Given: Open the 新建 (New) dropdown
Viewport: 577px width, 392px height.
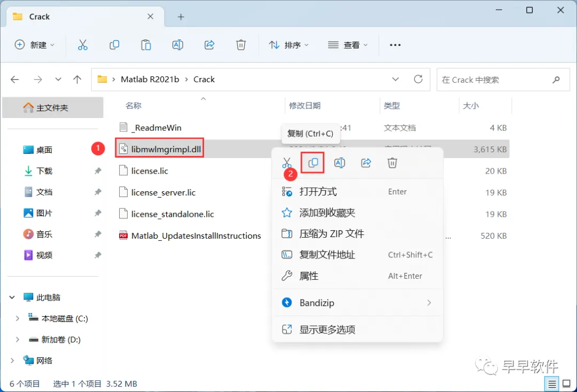Looking at the screenshot, I should click(35, 45).
